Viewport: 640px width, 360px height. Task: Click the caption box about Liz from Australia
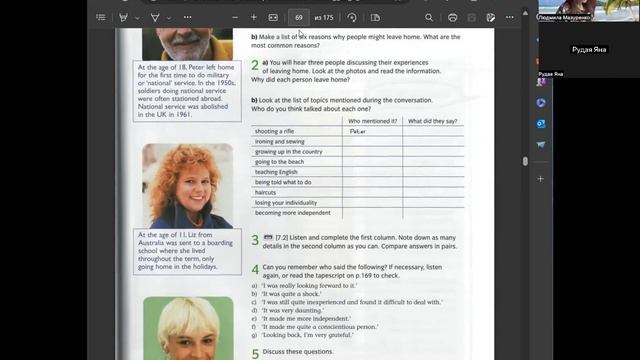click(187, 251)
